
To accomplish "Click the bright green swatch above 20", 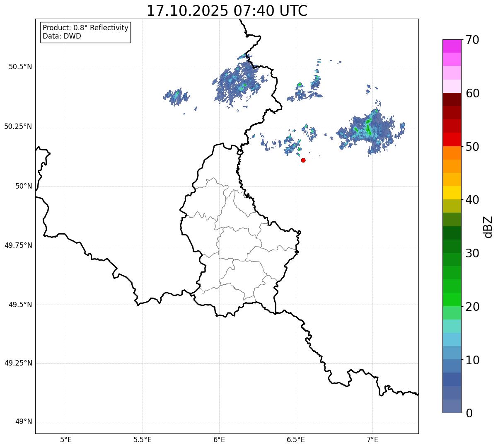I will 452,299.
